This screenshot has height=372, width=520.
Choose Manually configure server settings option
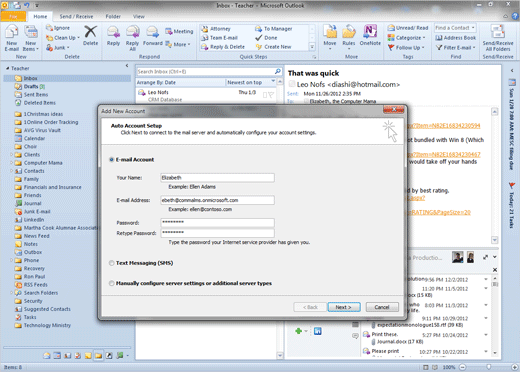112,283
